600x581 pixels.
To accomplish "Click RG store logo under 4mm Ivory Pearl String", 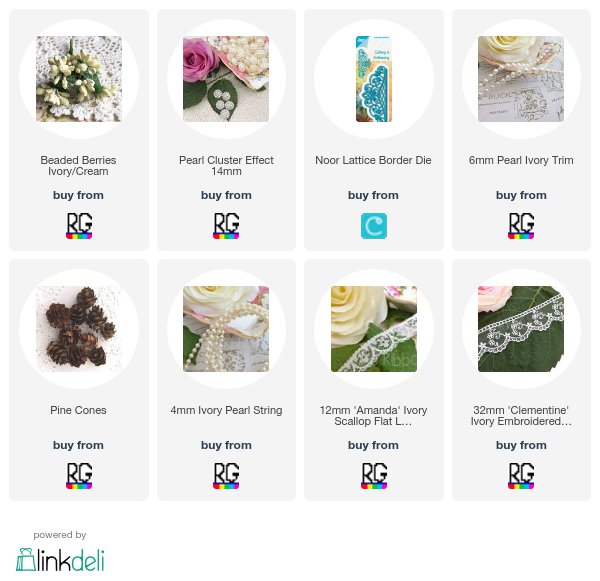I will coord(226,476).
